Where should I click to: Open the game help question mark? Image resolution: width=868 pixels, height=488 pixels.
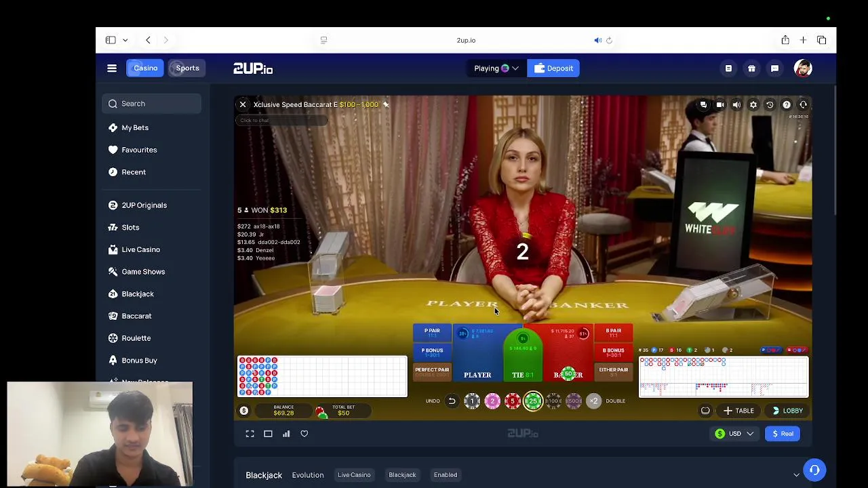pyautogui.click(x=787, y=105)
